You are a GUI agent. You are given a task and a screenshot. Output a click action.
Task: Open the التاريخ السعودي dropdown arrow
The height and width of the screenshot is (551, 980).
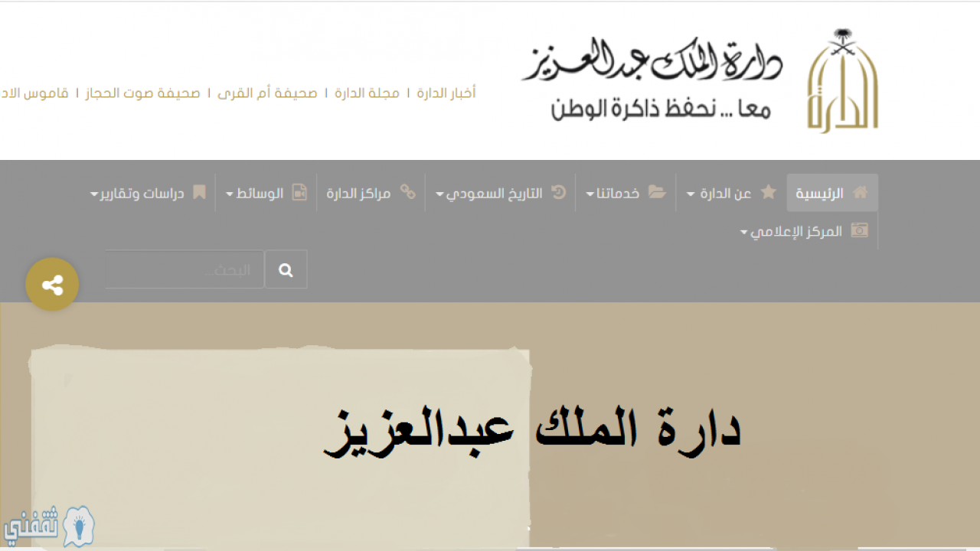click(439, 194)
